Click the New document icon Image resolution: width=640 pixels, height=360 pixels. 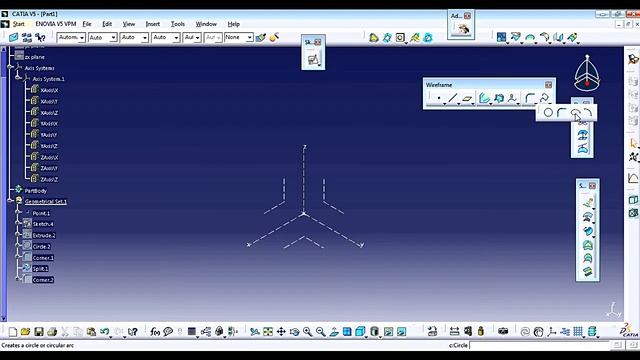pyautogui.click(x=13, y=332)
